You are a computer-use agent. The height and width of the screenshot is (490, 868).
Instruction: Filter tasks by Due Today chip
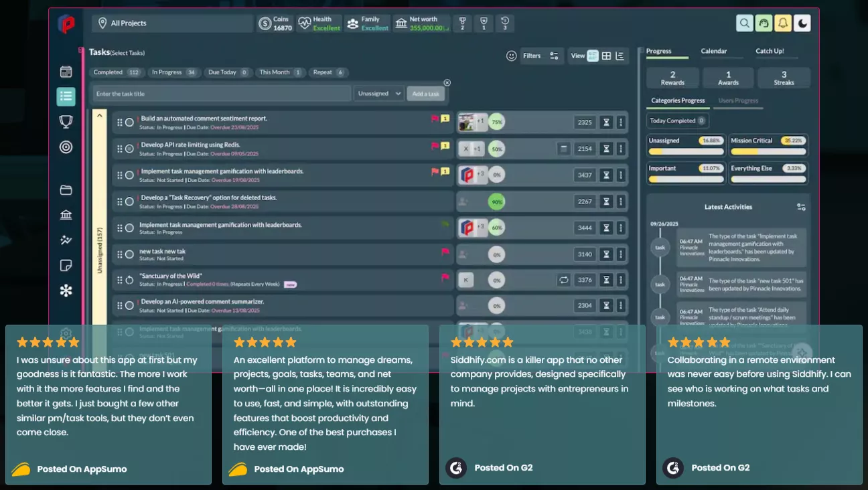[x=228, y=72]
